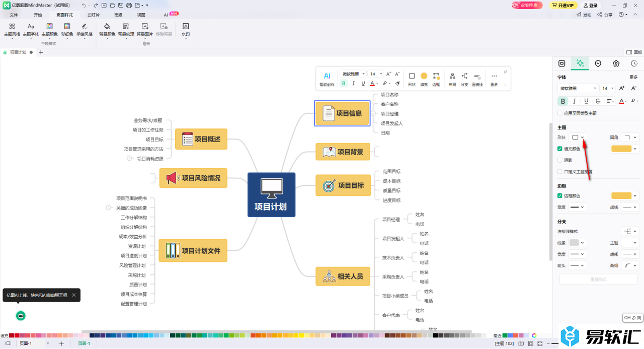
Task: Open 布局 layout in the floating toolbar
Action: point(452,79)
